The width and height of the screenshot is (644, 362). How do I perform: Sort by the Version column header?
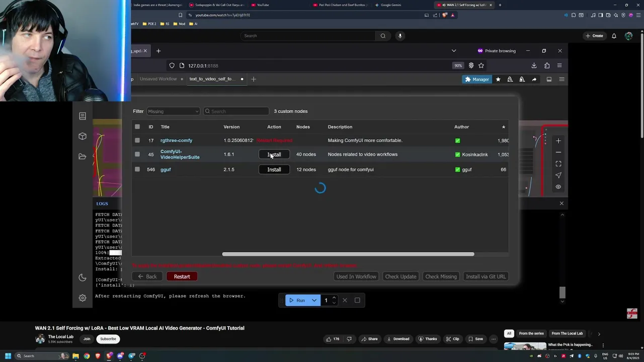tap(231, 127)
